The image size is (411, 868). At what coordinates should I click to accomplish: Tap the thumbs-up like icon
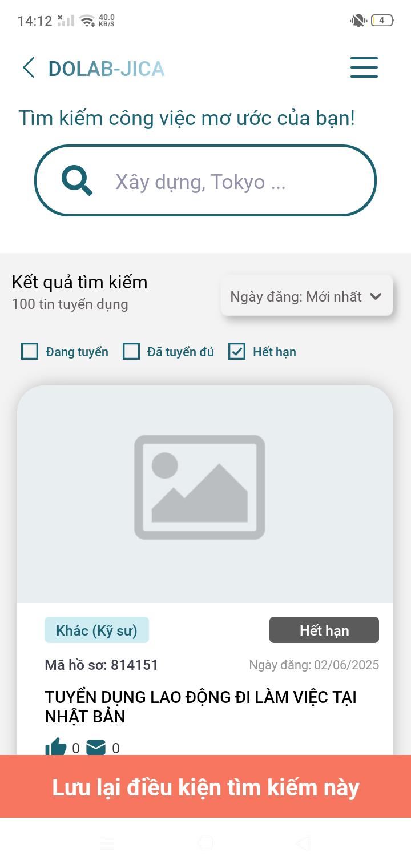tap(56, 748)
